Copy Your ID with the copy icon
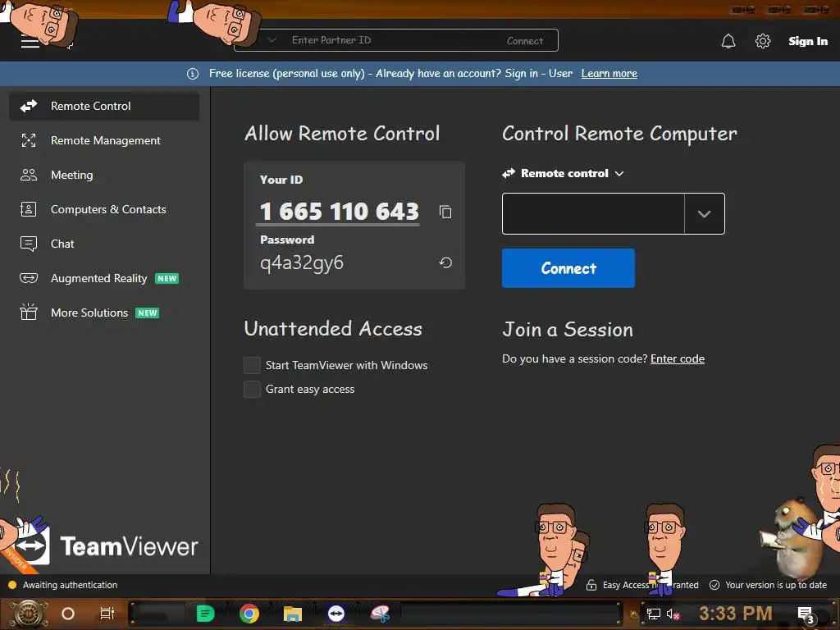 coord(445,212)
